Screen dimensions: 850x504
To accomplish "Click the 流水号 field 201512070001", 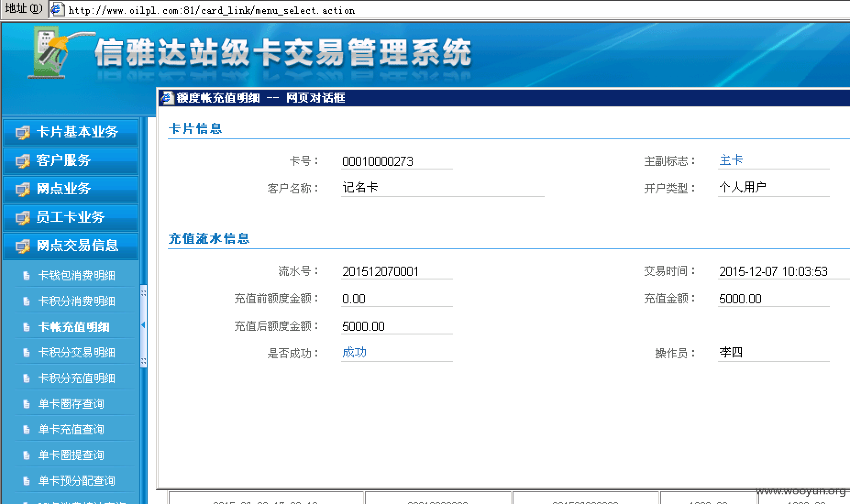I will tap(397, 271).
